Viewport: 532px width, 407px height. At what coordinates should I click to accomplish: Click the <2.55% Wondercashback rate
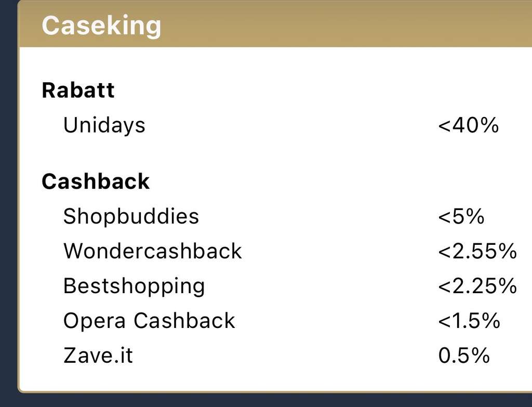[x=477, y=252]
